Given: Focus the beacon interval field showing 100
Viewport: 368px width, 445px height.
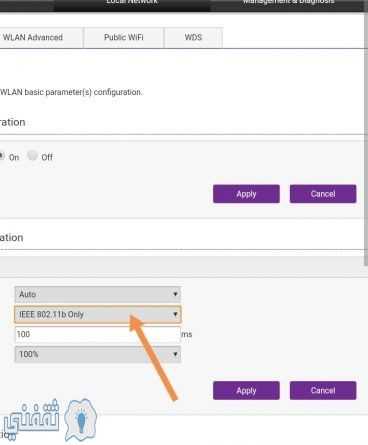Looking at the screenshot, I should click(x=98, y=334).
